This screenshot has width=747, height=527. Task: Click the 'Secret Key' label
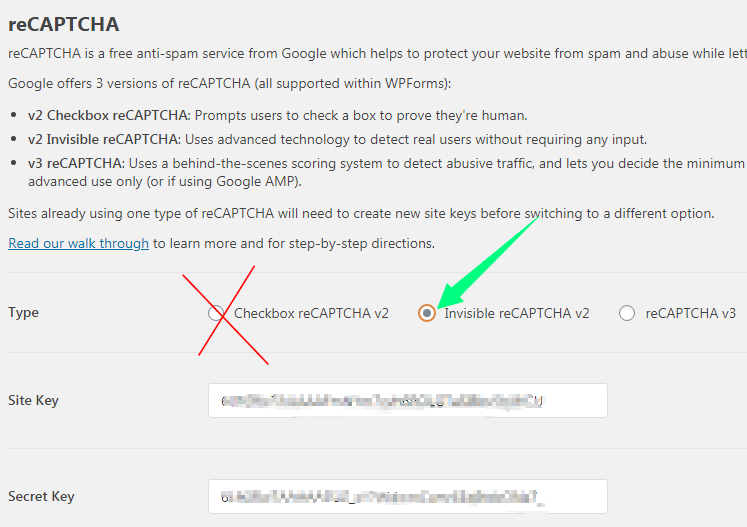coord(41,497)
